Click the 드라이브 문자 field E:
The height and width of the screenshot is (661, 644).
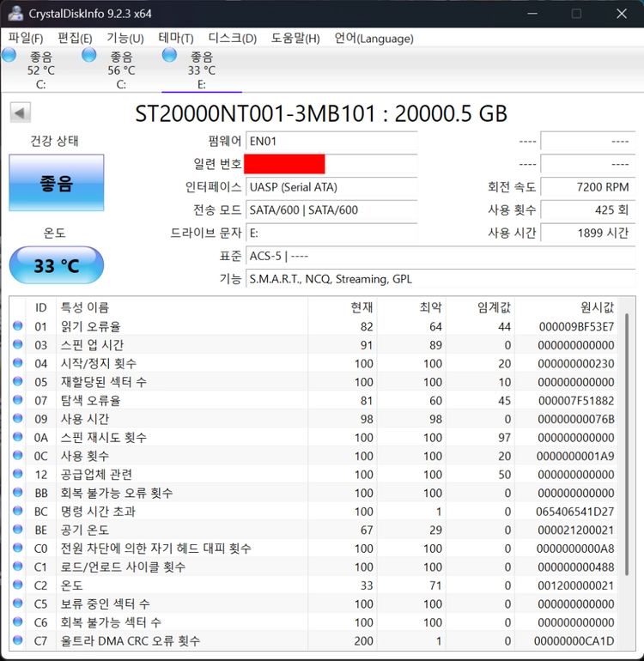(331, 233)
